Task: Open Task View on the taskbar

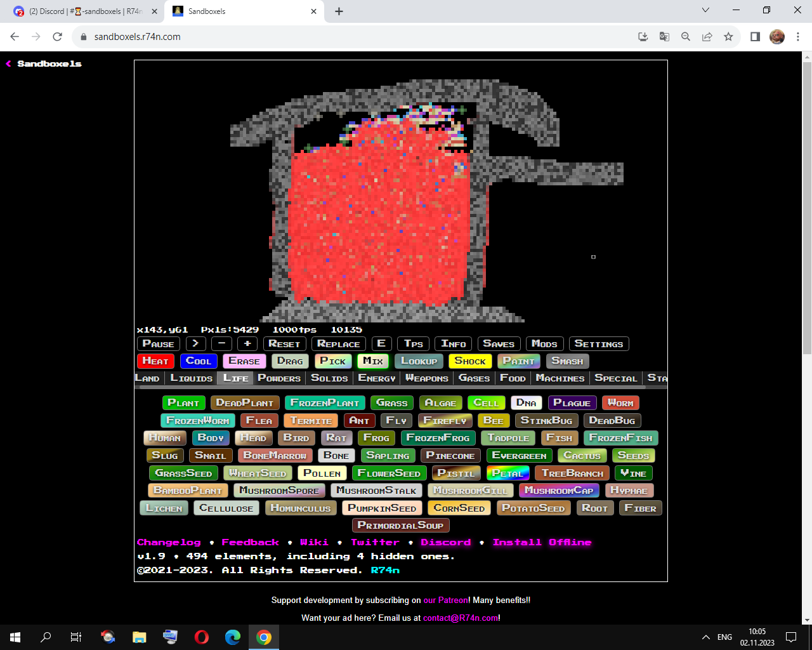Action: (76, 637)
